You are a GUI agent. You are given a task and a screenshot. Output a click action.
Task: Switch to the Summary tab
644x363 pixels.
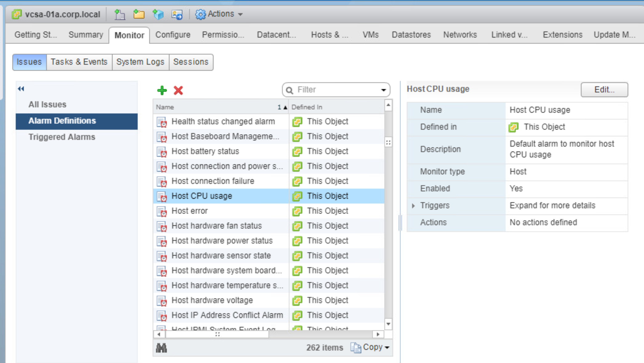tap(86, 35)
